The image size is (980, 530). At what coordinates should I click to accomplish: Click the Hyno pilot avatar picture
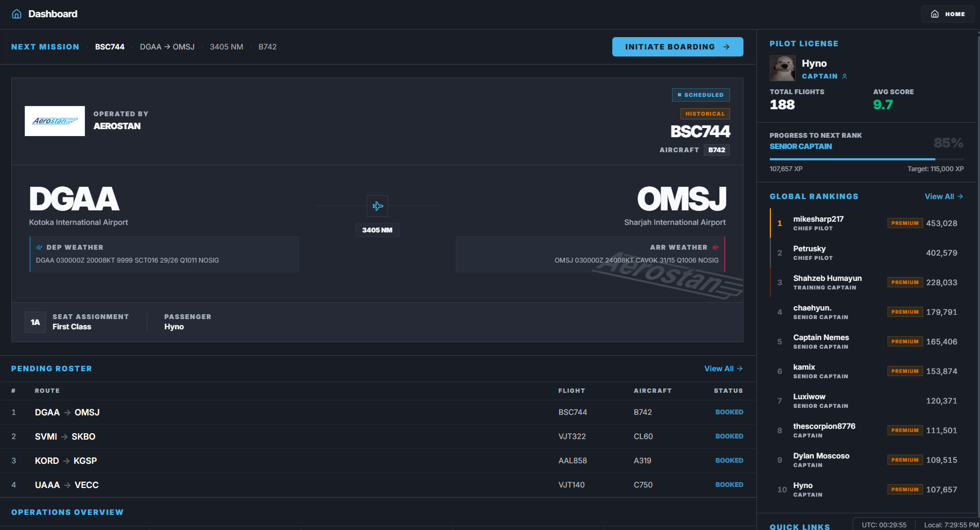pyautogui.click(x=783, y=68)
